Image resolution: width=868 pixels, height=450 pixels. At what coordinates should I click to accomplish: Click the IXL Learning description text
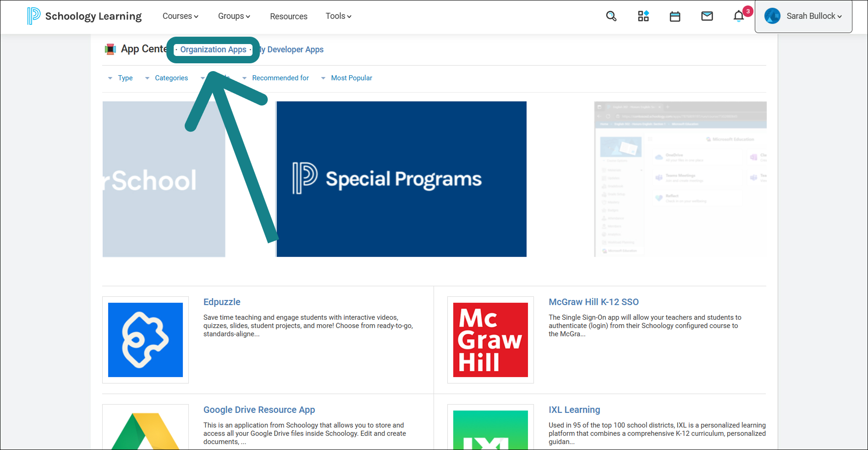(x=657, y=433)
